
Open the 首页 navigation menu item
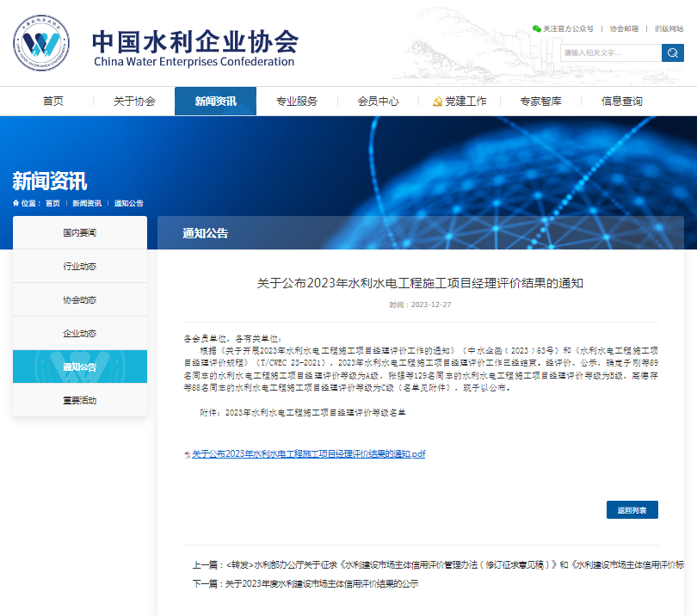pos(53,101)
